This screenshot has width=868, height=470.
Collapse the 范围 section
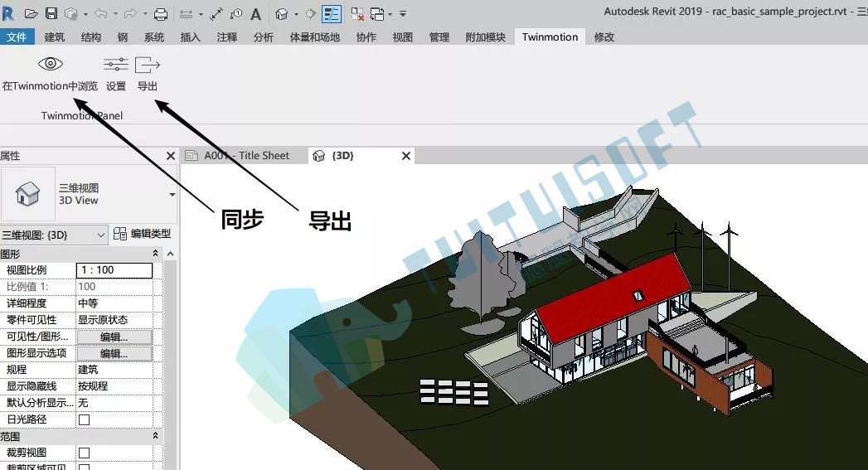point(156,436)
